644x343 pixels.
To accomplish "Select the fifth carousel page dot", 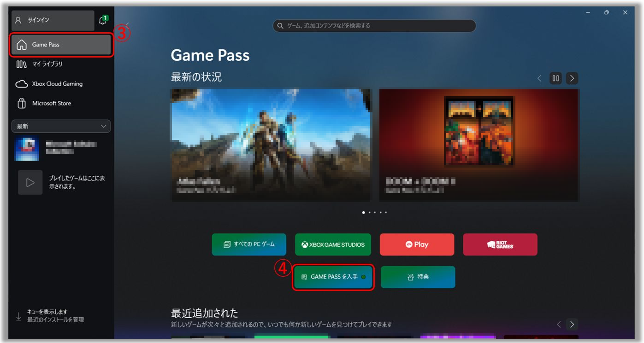I will coord(386,213).
